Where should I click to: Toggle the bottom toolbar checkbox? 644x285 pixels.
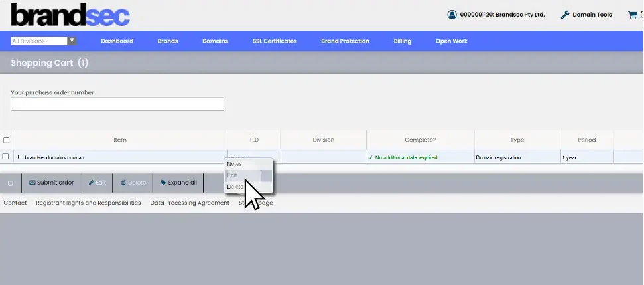pyautogui.click(x=11, y=183)
